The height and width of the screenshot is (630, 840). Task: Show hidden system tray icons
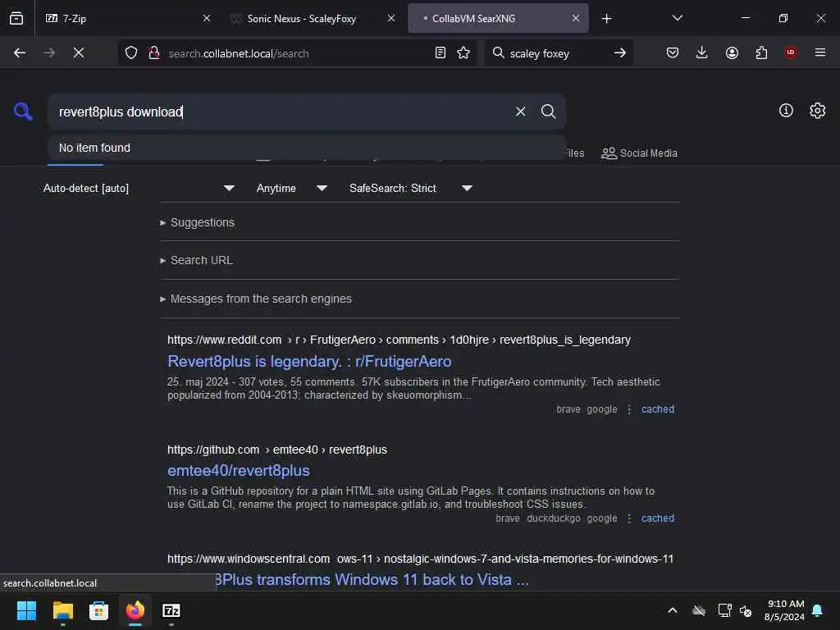673,610
